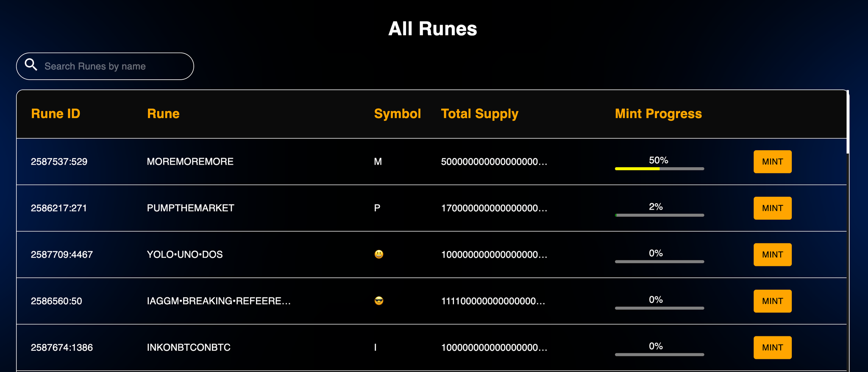Click the Mint Progress column header
The width and height of the screenshot is (868, 372).
658,114
